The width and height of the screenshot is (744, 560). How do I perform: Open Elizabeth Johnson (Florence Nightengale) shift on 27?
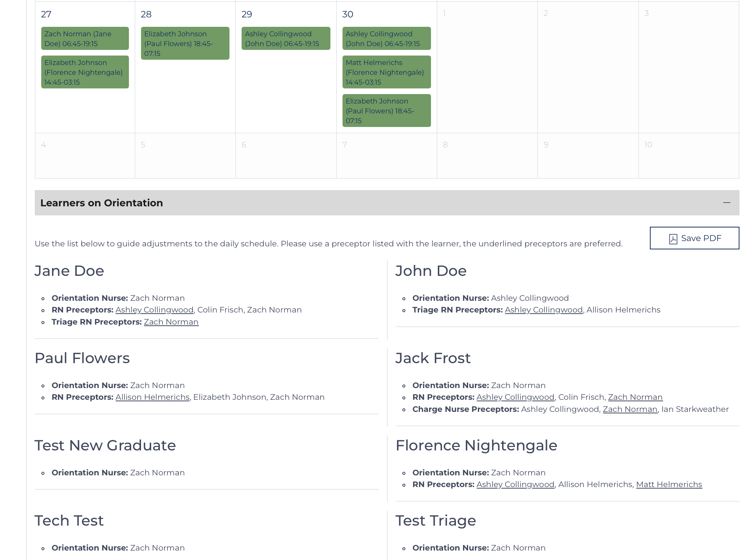85,72
